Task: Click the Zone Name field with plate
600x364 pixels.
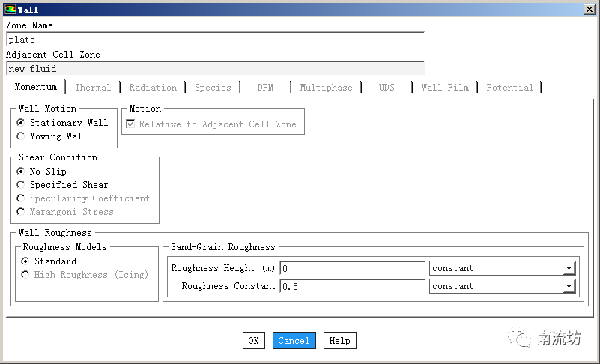Action: [216, 40]
